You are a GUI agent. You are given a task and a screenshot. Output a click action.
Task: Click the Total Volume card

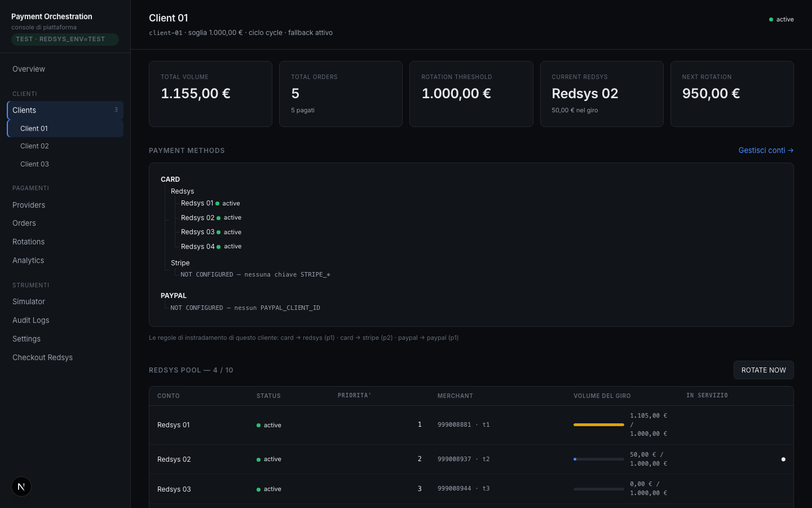[x=210, y=94]
